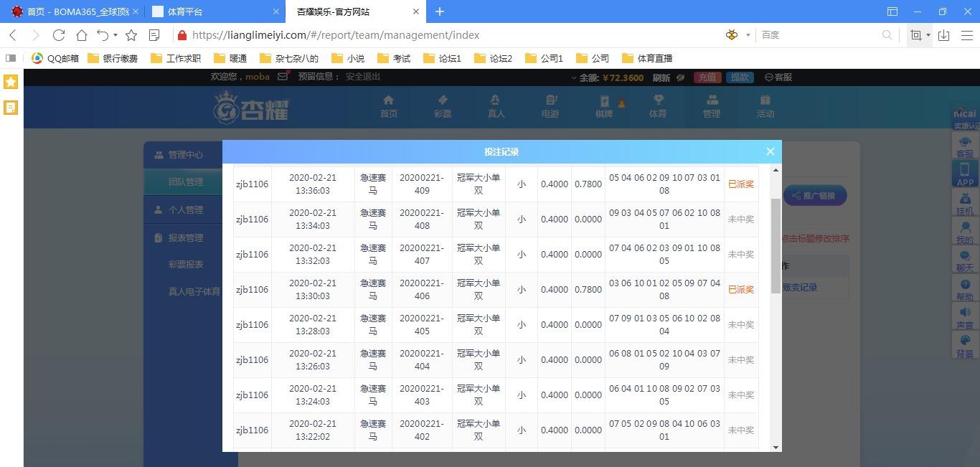Viewport: 980px width, 467px height.
Task: Open the browser home page
Action: [x=82, y=34]
